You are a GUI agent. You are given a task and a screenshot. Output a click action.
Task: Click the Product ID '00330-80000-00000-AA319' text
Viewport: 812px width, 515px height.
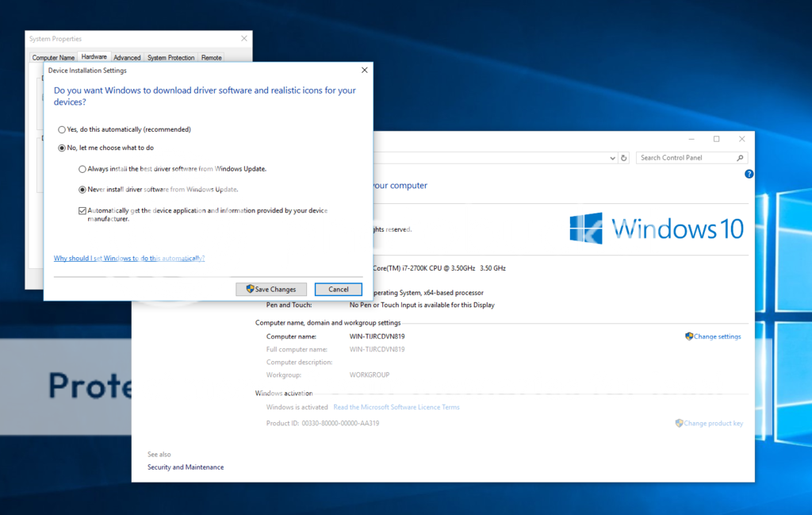(340, 423)
